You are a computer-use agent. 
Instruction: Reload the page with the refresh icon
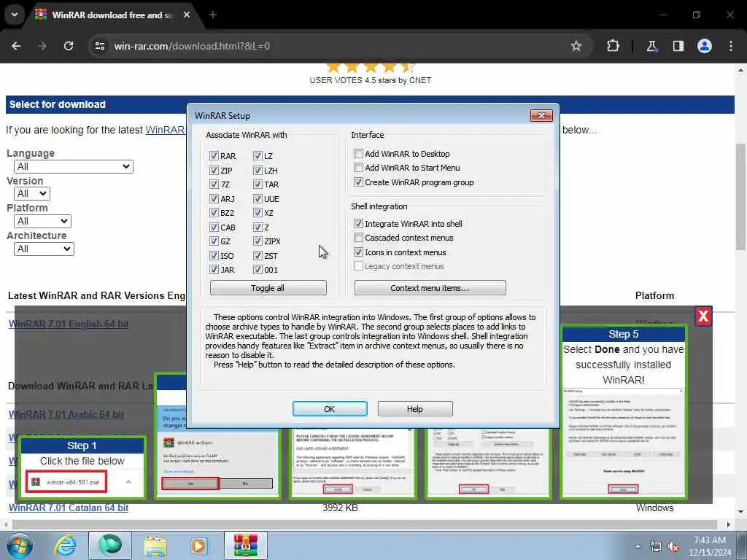pyautogui.click(x=69, y=46)
